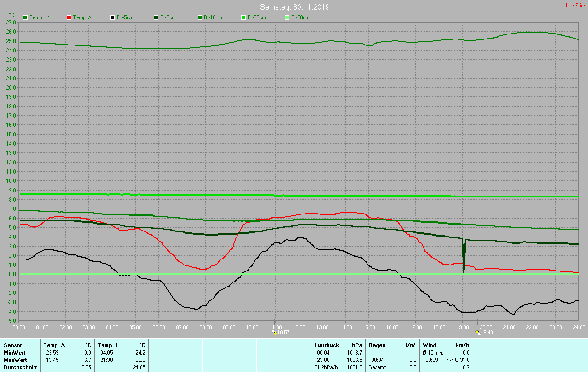Click the '10:57' sunrise time label
The height and width of the screenshot is (372, 588).
(x=283, y=333)
